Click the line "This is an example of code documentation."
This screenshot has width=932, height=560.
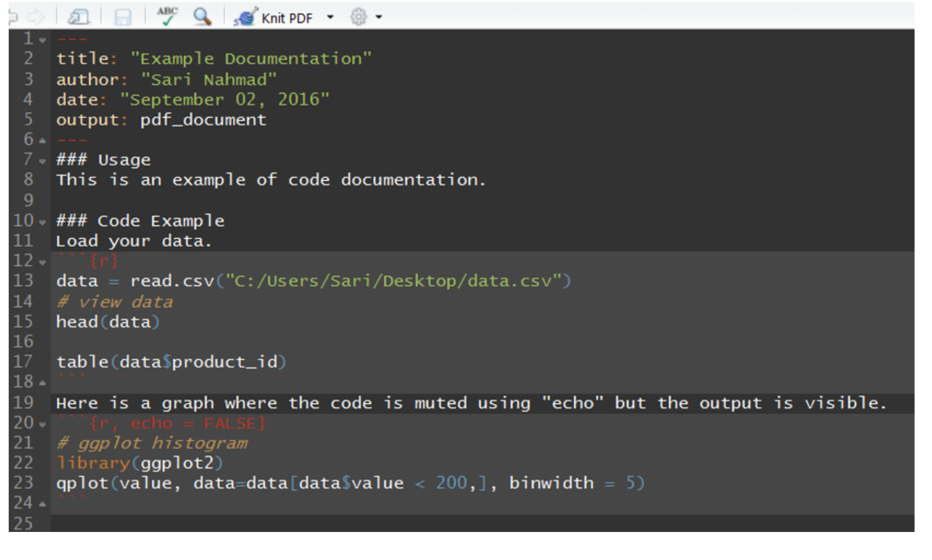coord(271,180)
